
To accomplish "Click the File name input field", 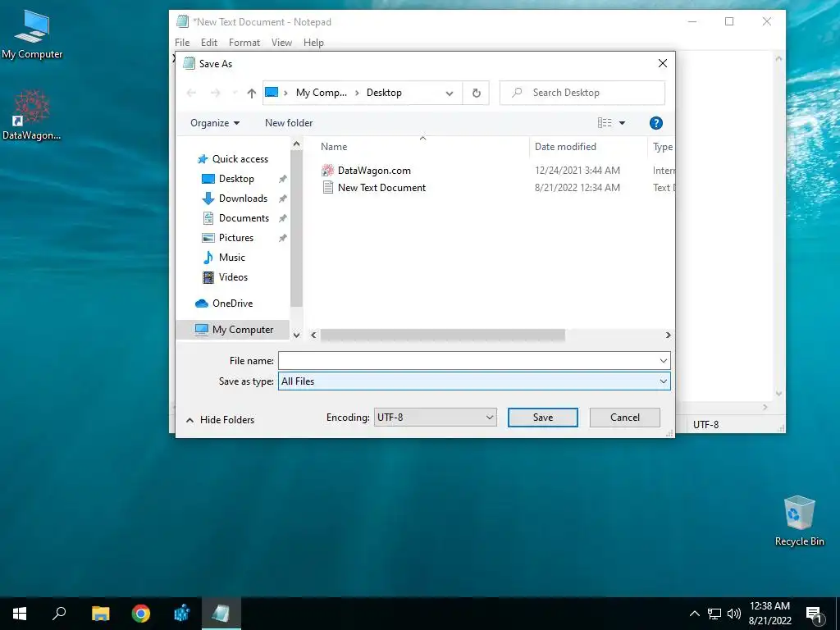I will [468, 361].
